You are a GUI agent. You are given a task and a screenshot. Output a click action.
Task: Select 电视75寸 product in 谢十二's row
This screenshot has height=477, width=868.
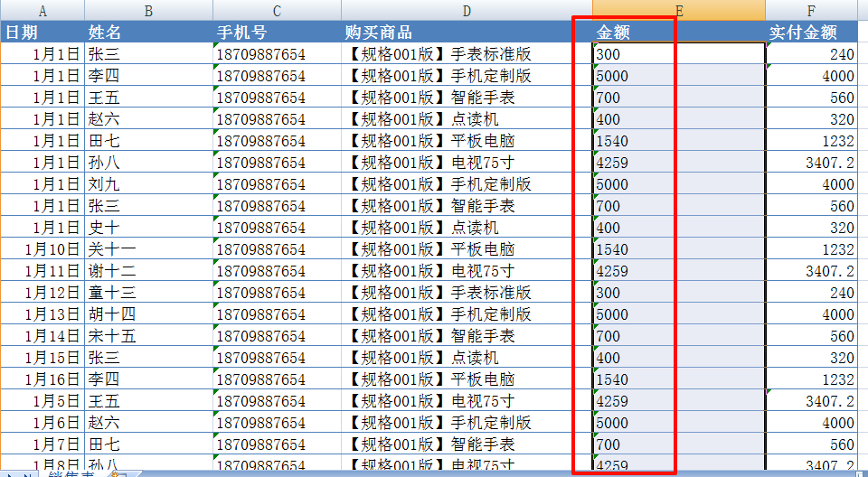pyautogui.click(x=467, y=271)
